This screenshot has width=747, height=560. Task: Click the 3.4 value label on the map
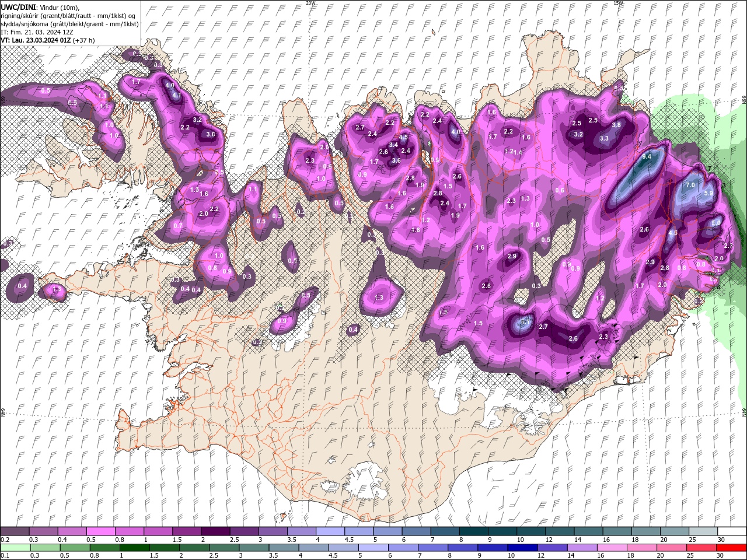click(393, 145)
